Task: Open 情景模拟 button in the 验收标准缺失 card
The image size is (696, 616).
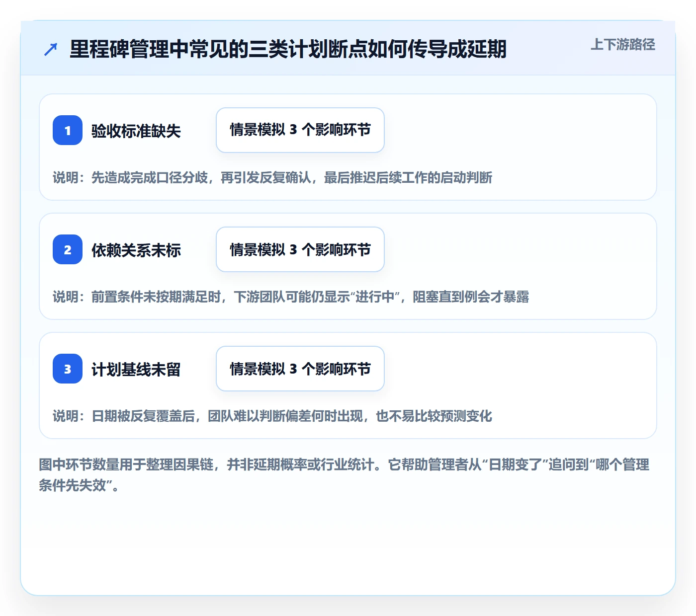Action: coord(300,130)
